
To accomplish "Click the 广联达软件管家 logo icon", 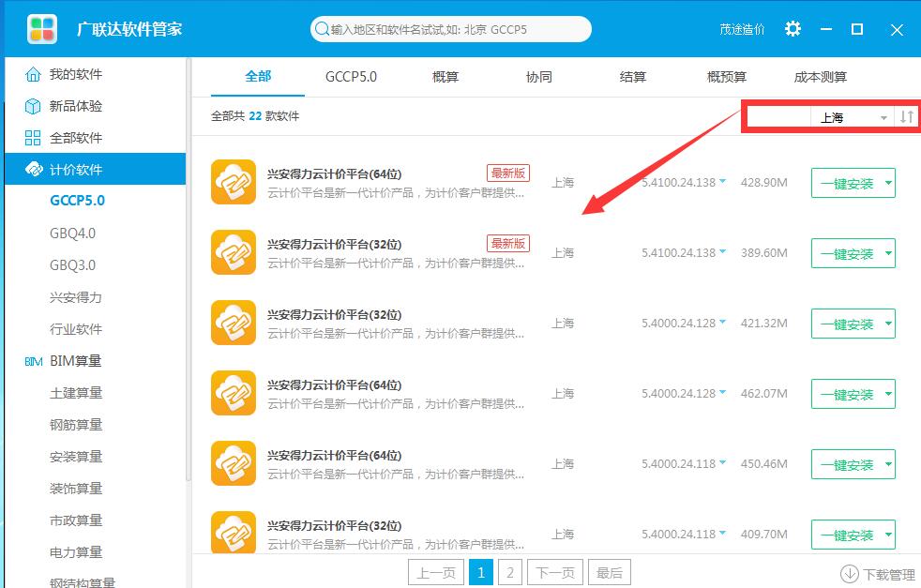I will point(41,29).
